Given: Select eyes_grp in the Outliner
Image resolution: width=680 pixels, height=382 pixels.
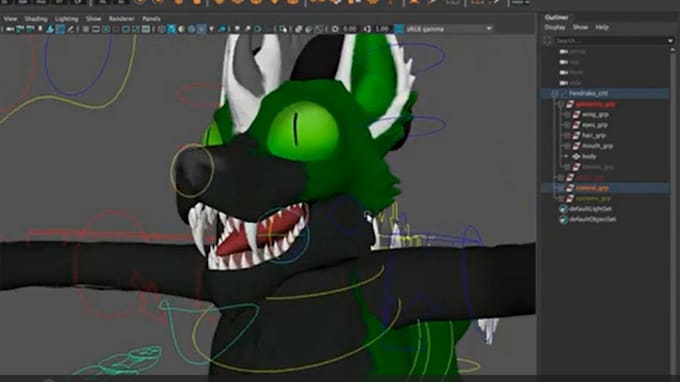Looking at the screenshot, I should pyautogui.click(x=595, y=125).
